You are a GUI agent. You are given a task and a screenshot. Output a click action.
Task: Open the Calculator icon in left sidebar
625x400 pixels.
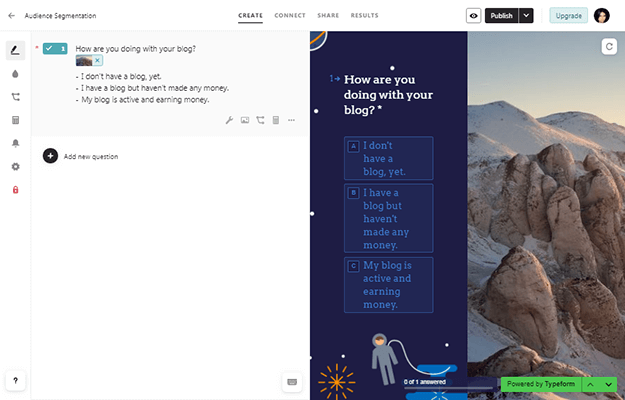tap(15, 120)
